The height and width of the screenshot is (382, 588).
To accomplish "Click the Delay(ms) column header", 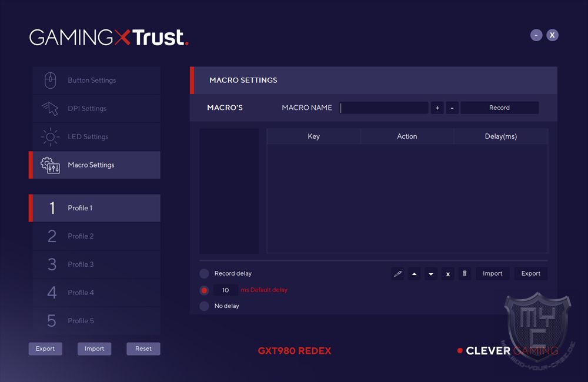I will (500, 136).
